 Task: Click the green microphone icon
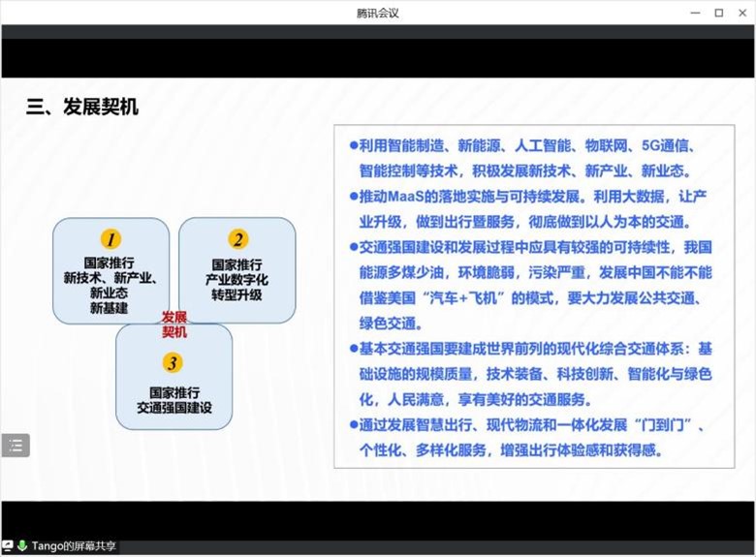[x=21, y=546]
